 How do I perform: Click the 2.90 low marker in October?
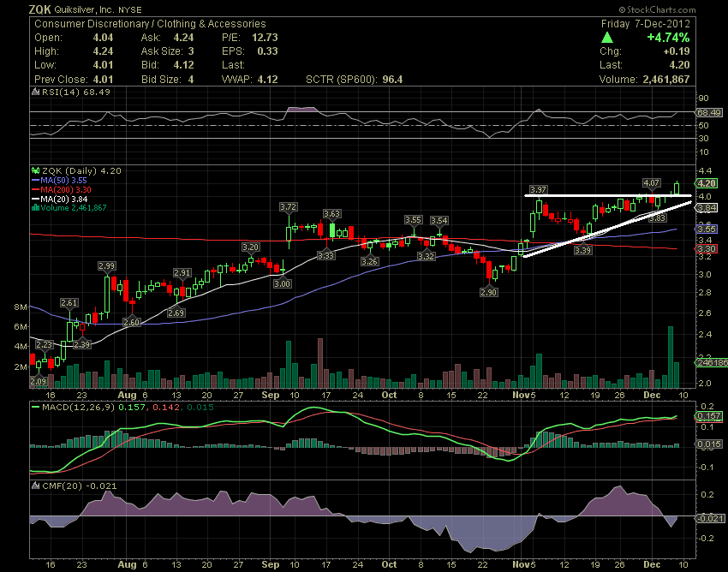[x=488, y=292]
